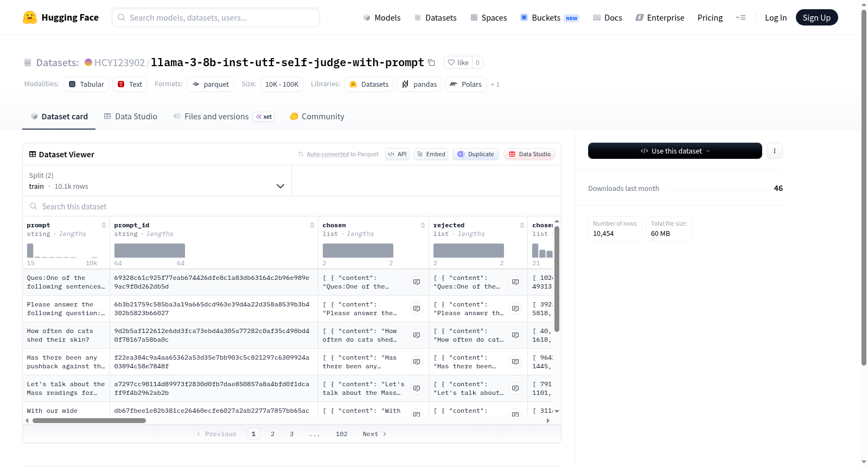Open chat view icon in 'Please answer' chosen cell
868x467 pixels.
(x=417, y=309)
